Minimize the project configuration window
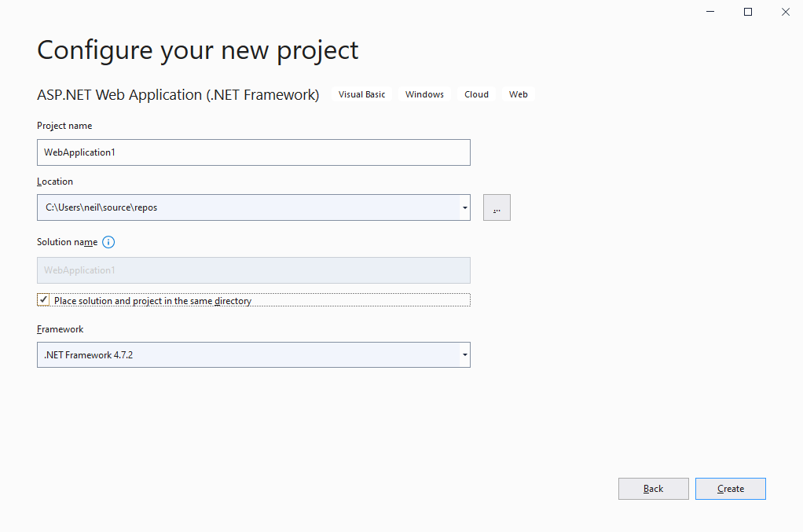The width and height of the screenshot is (803, 532). click(x=709, y=12)
